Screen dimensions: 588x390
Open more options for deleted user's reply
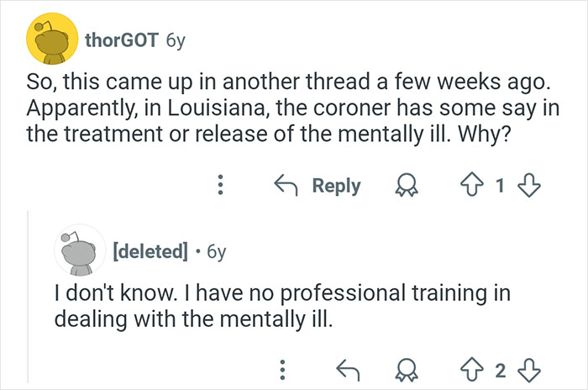click(x=282, y=366)
